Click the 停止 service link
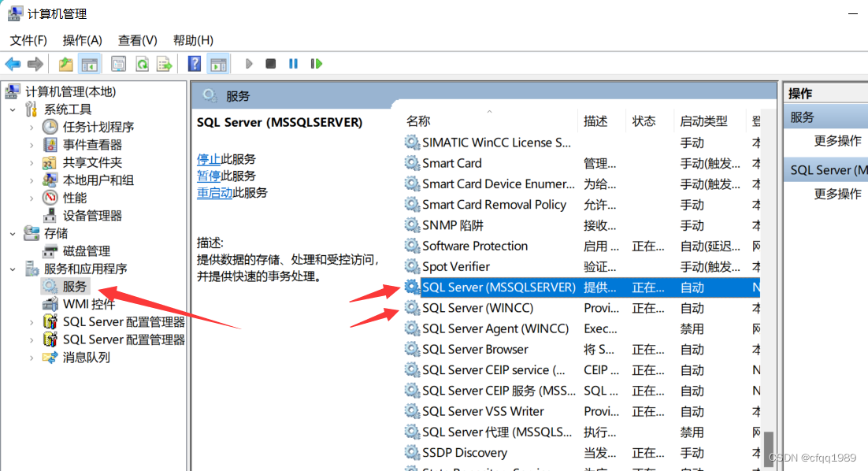 pos(209,159)
